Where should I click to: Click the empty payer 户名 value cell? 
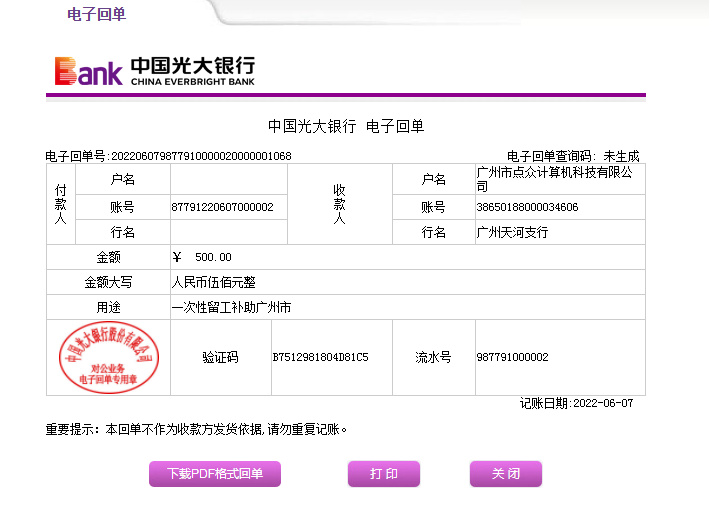coord(229,179)
